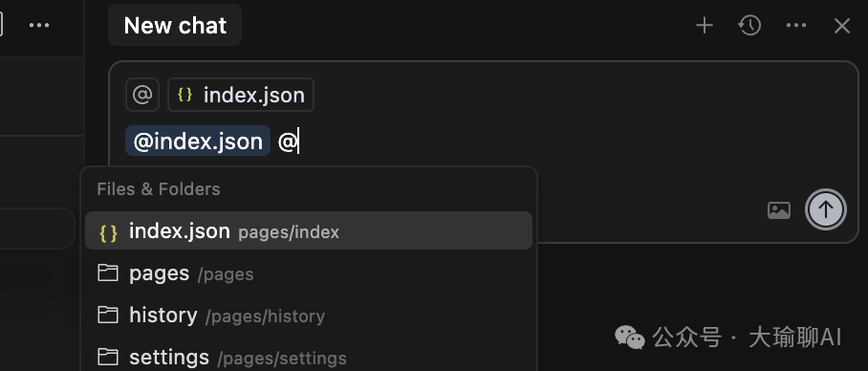Click the folder icon beside history
Viewport: 868px width, 371px height.
point(108,316)
